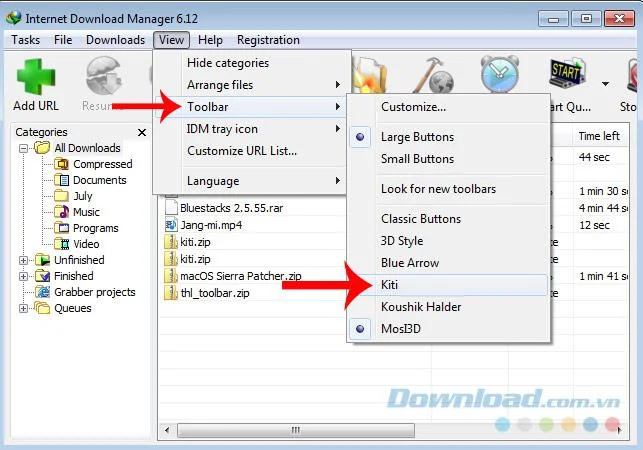
Task: Open Start Queue dropdown arrow
Action: pyautogui.click(x=605, y=84)
